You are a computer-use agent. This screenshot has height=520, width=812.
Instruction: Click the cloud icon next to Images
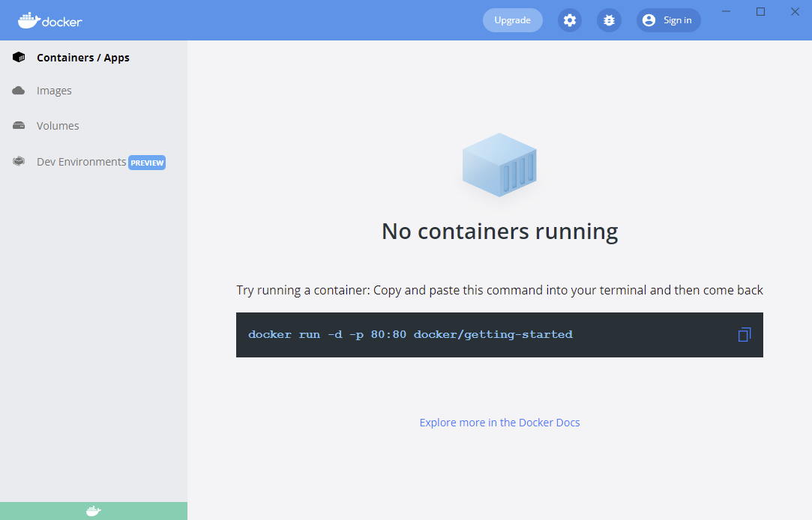click(x=19, y=91)
